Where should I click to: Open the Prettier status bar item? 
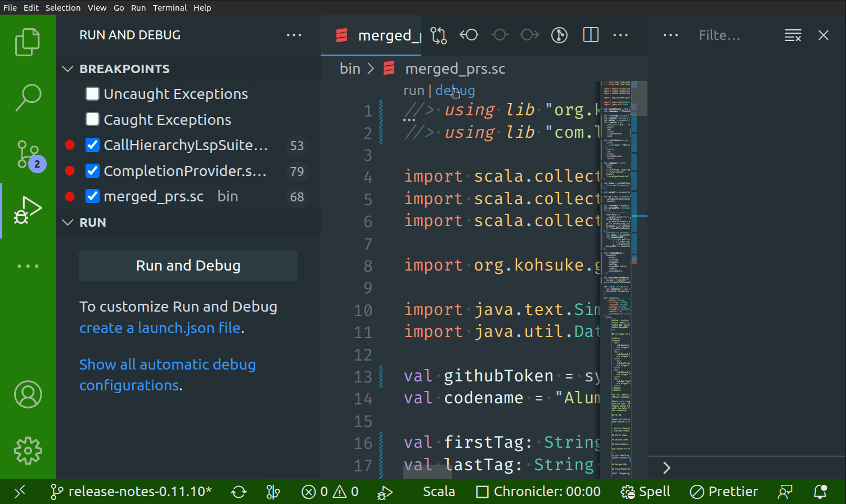coord(724,491)
